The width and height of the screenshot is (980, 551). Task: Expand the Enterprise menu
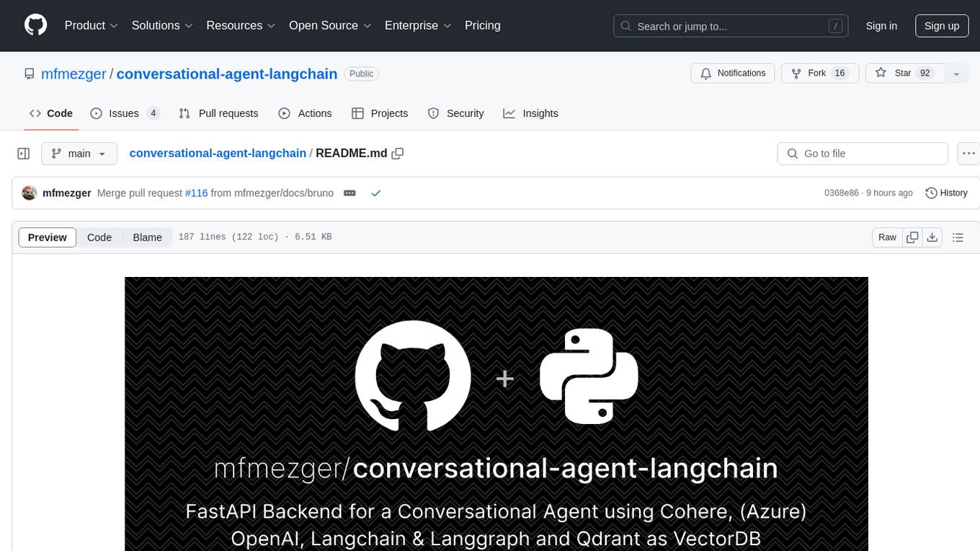(x=418, y=25)
